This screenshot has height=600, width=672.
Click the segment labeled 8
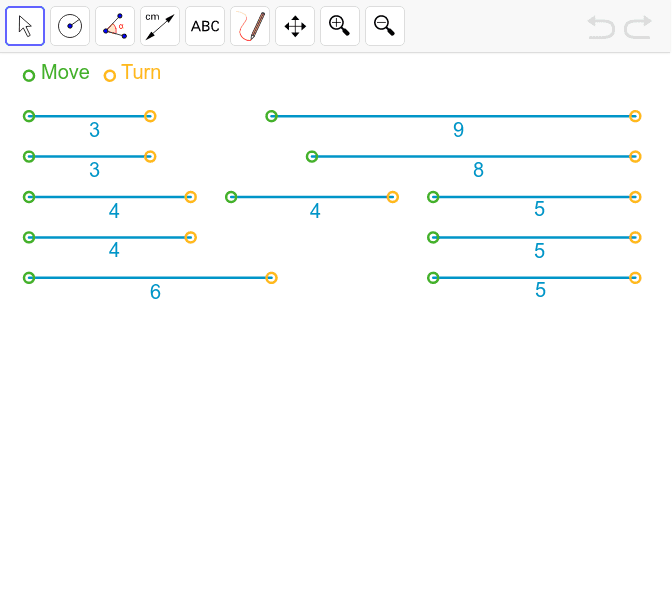(x=474, y=156)
